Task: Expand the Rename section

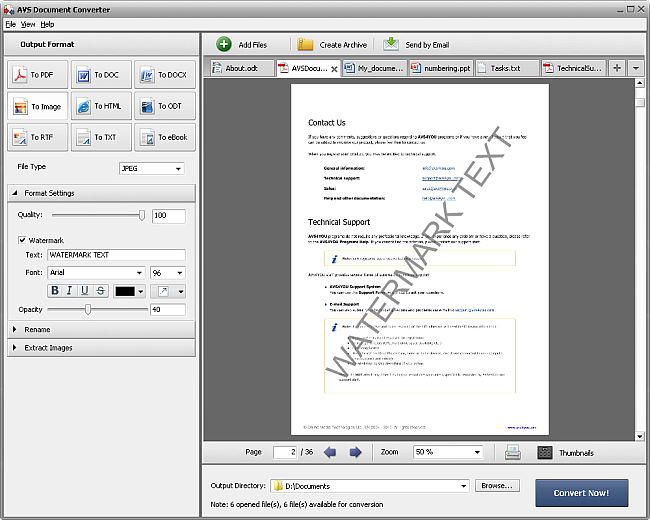Action: pos(101,329)
